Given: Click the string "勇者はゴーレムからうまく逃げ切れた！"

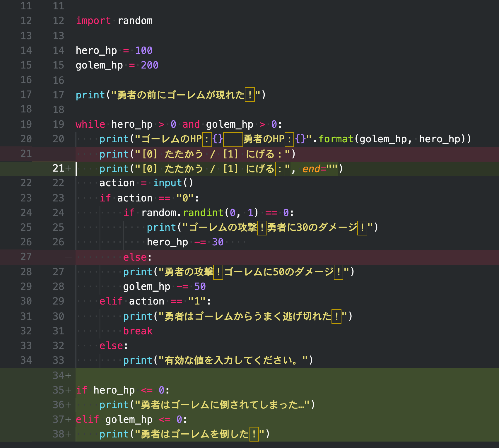Looking at the screenshot, I should point(253,316).
